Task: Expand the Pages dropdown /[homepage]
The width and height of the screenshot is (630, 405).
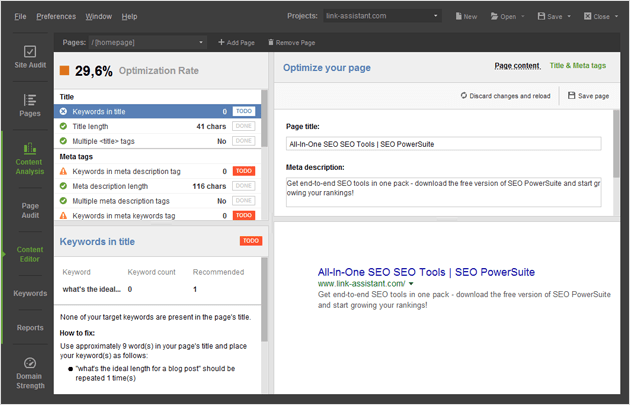Action: coord(148,42)
